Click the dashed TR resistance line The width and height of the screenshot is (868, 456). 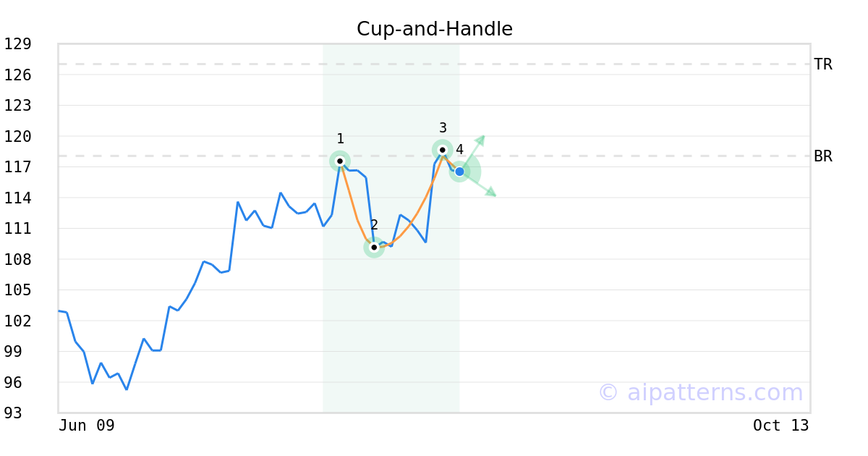[434, 64]
